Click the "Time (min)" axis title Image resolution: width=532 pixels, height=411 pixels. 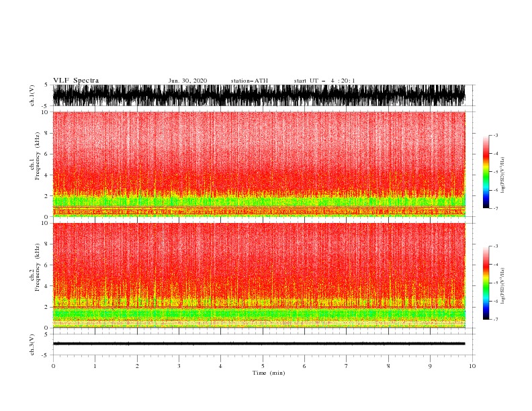(x=269, y=373)
